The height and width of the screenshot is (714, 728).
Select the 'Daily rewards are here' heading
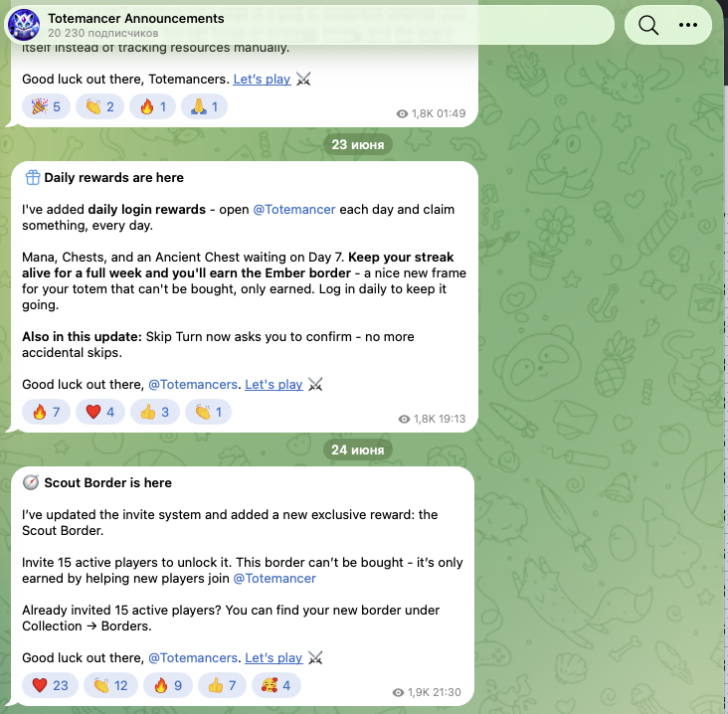[113, 178]
